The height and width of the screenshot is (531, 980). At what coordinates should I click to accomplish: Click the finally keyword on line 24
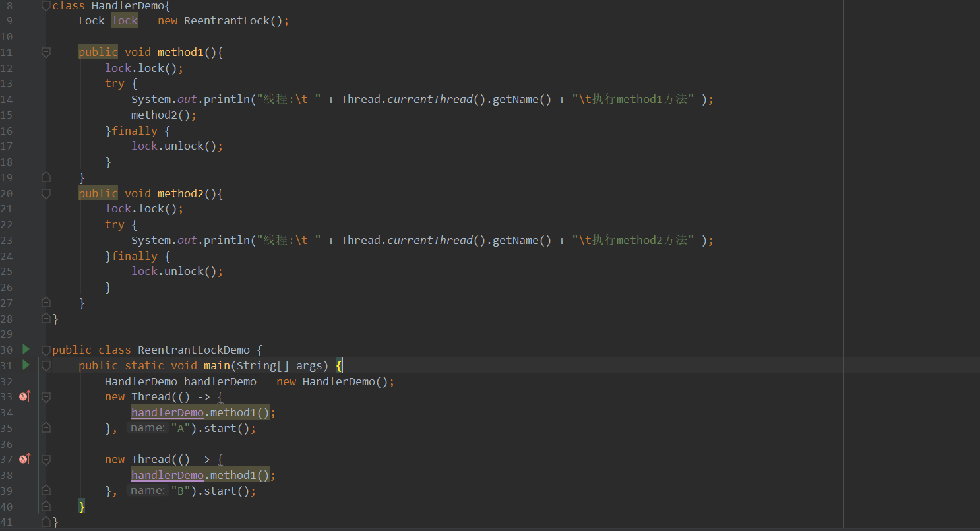[135, 256]
